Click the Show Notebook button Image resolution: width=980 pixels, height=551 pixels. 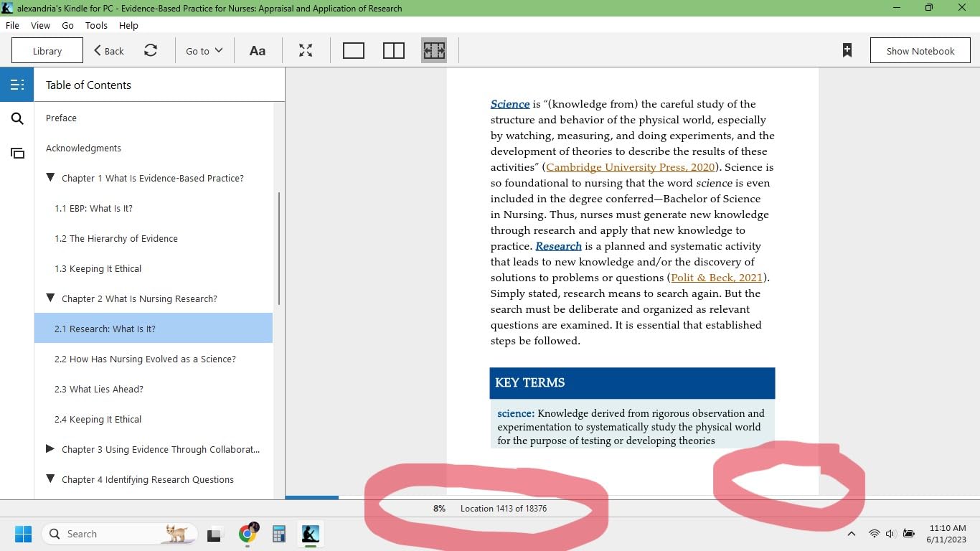(920, 51)
